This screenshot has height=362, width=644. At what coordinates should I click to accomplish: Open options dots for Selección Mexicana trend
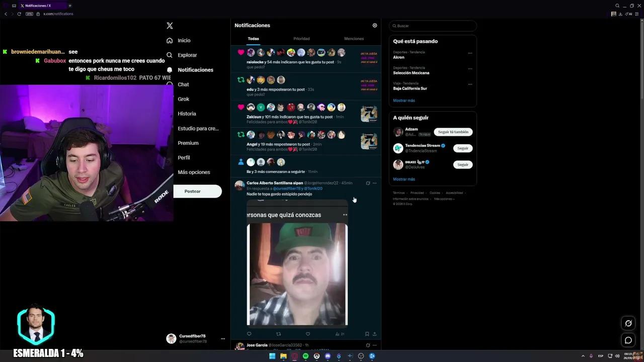tap(470, 68)
